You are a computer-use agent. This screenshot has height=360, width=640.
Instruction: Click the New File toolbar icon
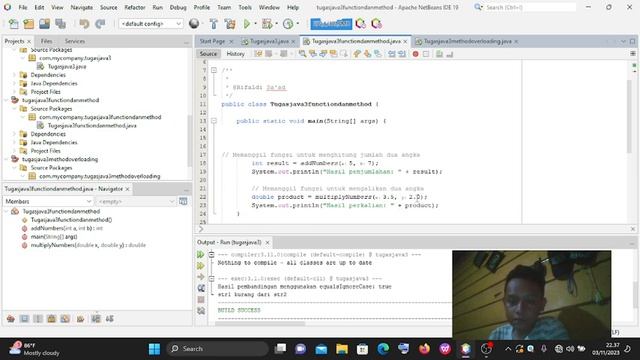click(13, 24)
